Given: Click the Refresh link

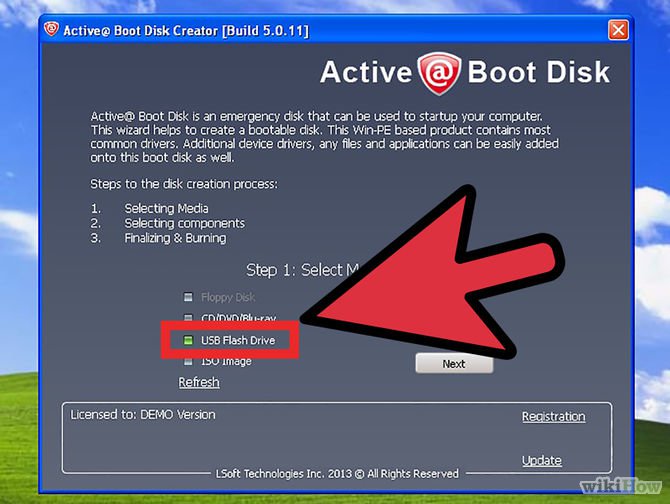Looking at the screenshot, I should (x=199, y=382).
